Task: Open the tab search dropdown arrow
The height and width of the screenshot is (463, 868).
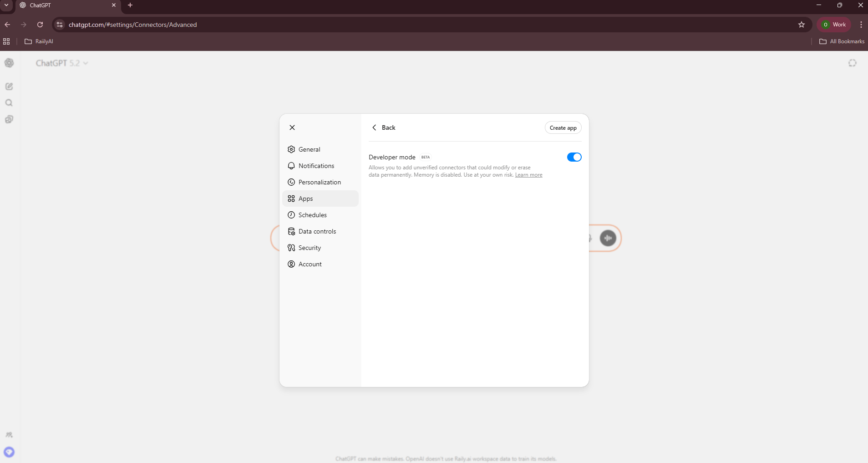Action: 6,5
